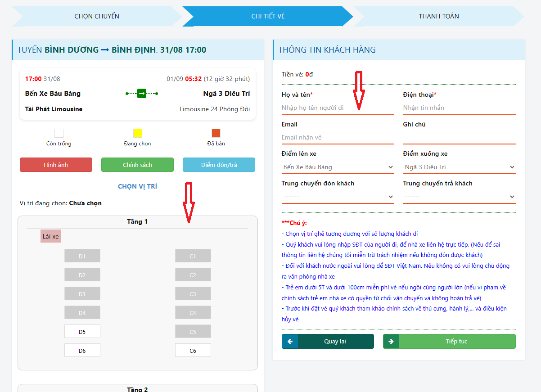
Task: Go to the CHỌN CHUYẾN step
Action: point(97,16)
